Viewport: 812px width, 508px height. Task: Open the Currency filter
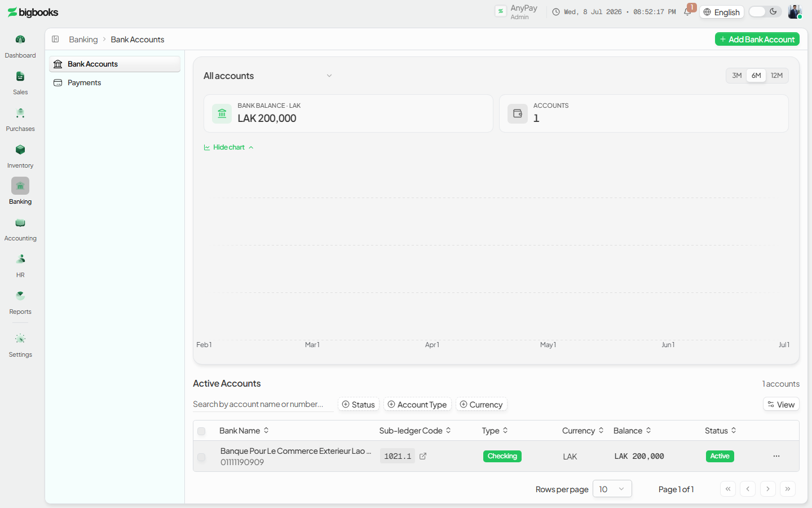[481, 404]
